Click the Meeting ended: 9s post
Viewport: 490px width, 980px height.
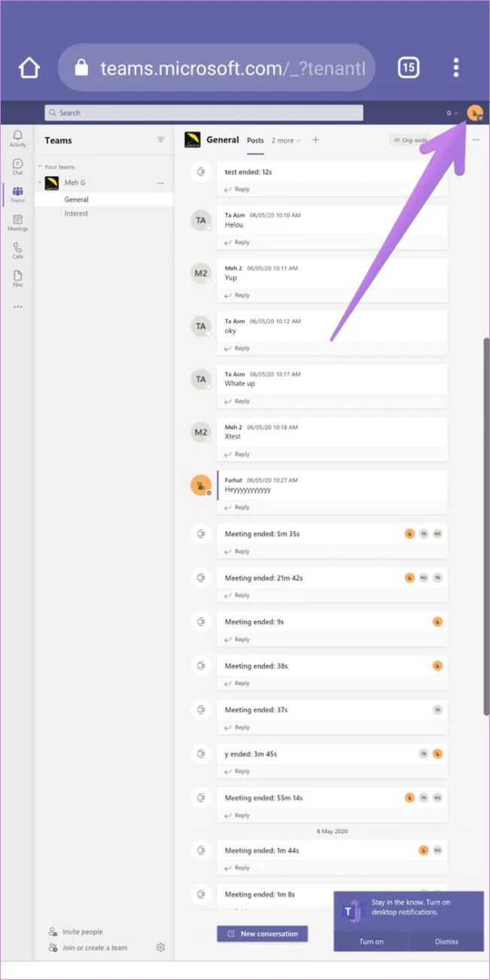tap(332, 622)
